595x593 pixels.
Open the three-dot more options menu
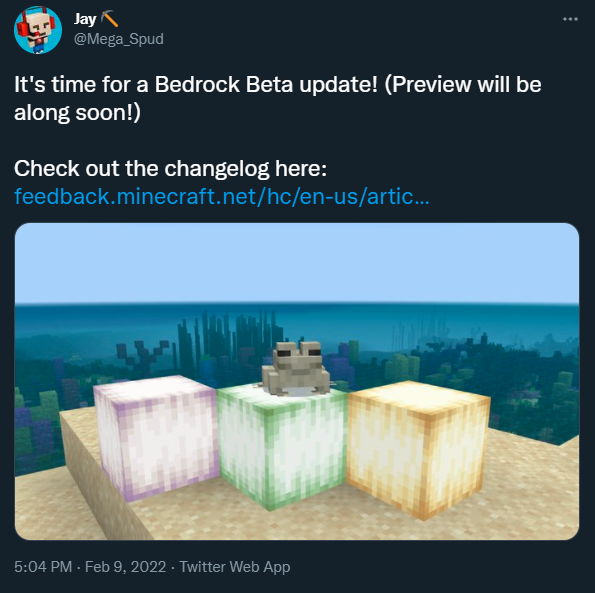pyautogui.click(x=570, y=19)
